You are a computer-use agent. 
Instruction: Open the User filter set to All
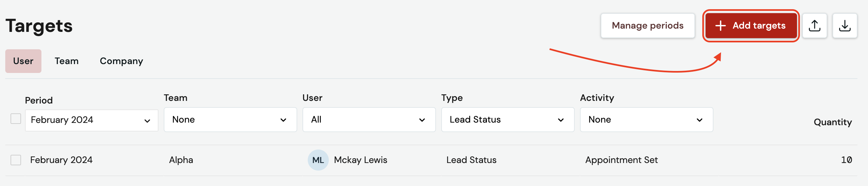pos(369,120)
